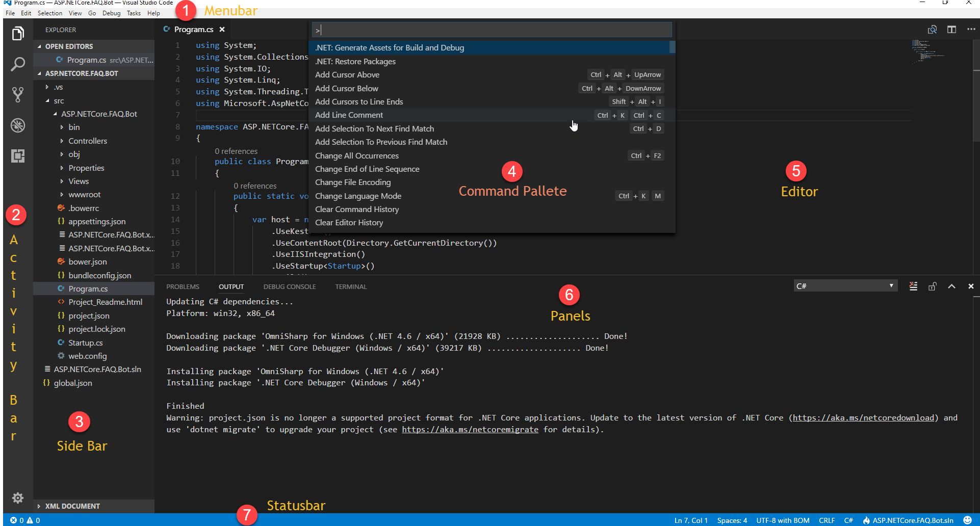Viewport: 980px width, 526px height.
Task: Change language mode via C# status item
Action: [848, 520]
